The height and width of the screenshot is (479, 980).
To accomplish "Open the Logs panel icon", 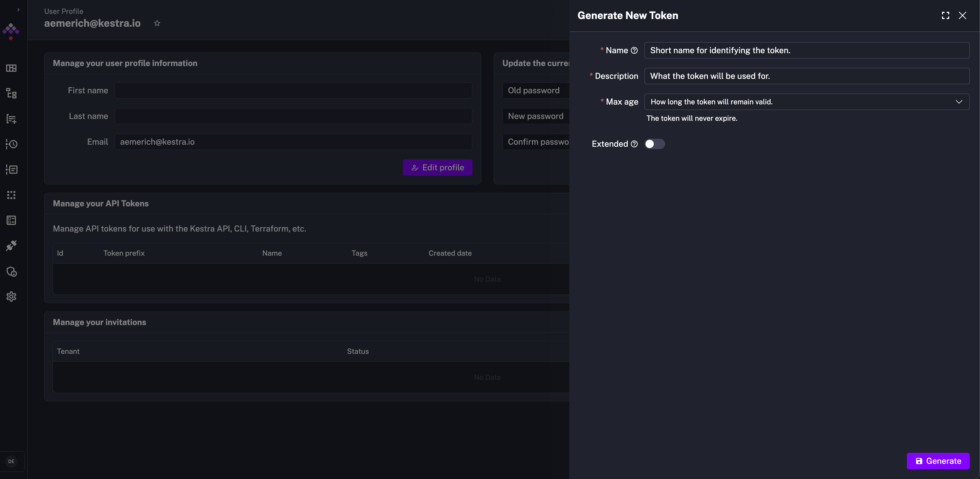I will [11, 170].
